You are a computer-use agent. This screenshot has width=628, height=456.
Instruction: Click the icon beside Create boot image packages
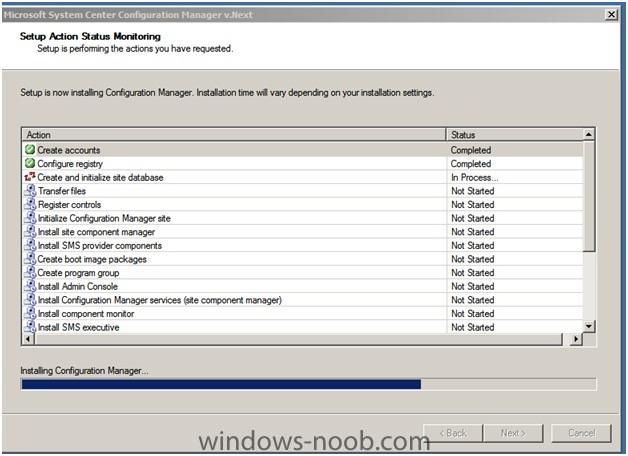pyautogui.click(x=30, y=259)
